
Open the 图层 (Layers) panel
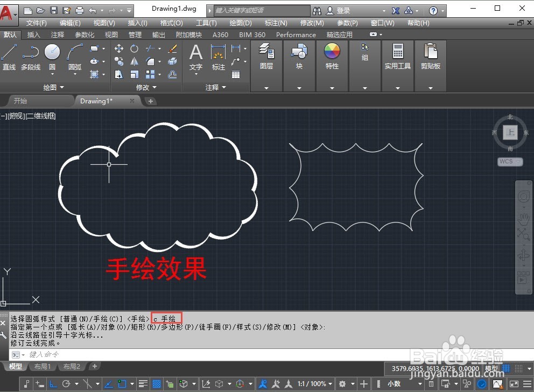tap(266, 56)
